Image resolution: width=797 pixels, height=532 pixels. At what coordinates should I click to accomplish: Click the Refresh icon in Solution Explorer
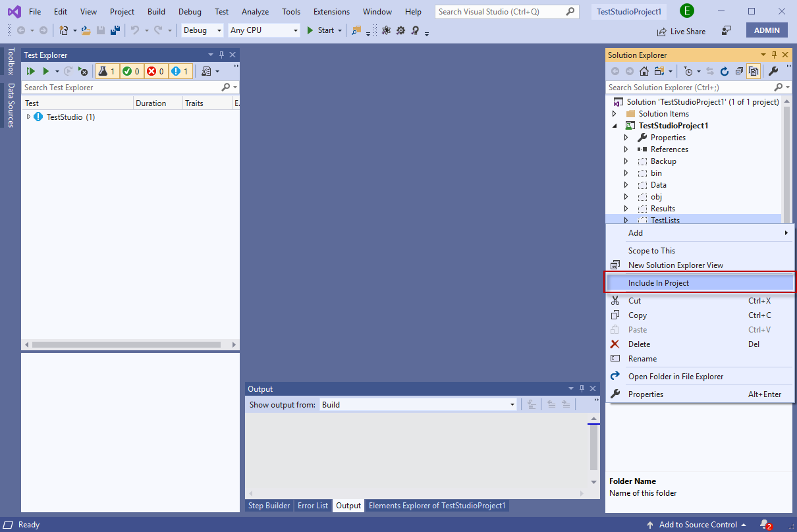(x=725, y=71)
